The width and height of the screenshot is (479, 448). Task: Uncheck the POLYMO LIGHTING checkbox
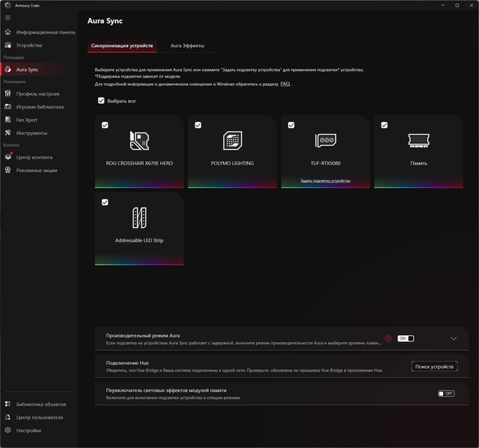coord(198,125)
